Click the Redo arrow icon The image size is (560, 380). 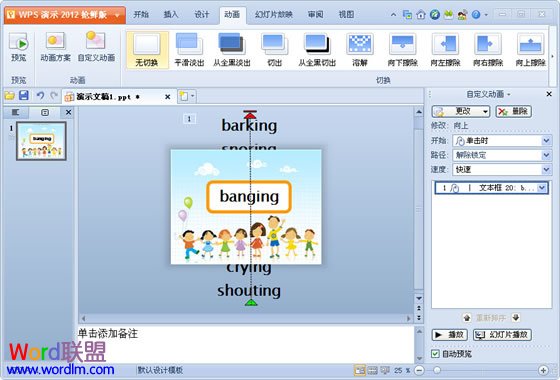click(x=54, y=95)
